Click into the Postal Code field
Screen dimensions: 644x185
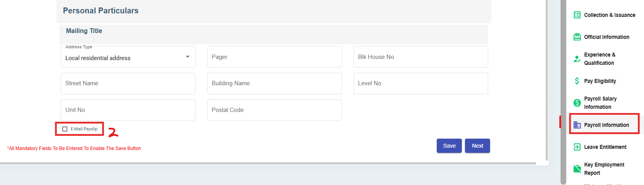[x=274, y=110]
